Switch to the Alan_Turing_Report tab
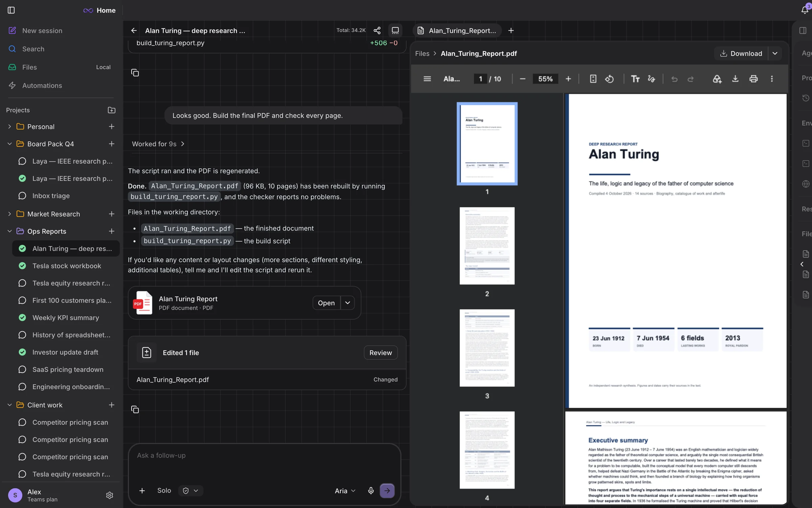This screenshot has height=508, width=812. tap(457, 30)
